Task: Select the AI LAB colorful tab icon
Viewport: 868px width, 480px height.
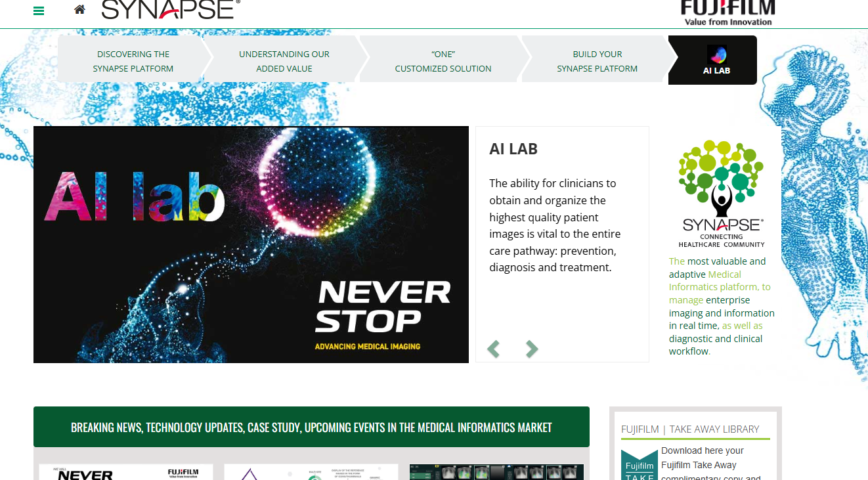Action: [716, 54]
